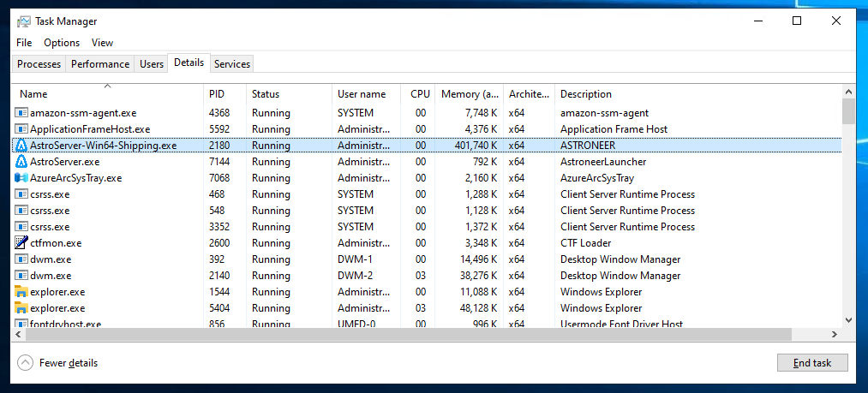Click the icon of dwm.exe PID 392
Image resolution: width=868 pixels, height=393 pixels.
[x=21, y=259]
